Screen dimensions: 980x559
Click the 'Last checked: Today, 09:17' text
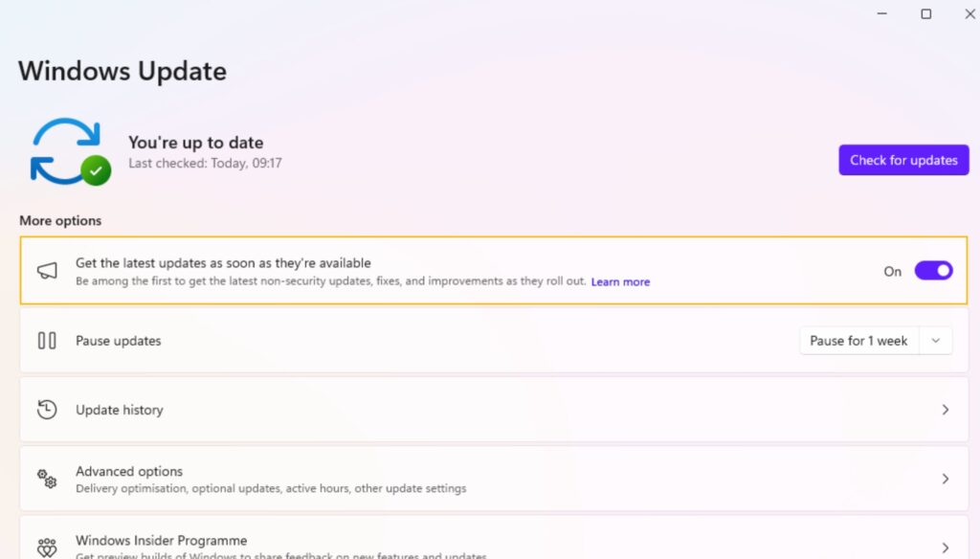[x=205, y=163]
